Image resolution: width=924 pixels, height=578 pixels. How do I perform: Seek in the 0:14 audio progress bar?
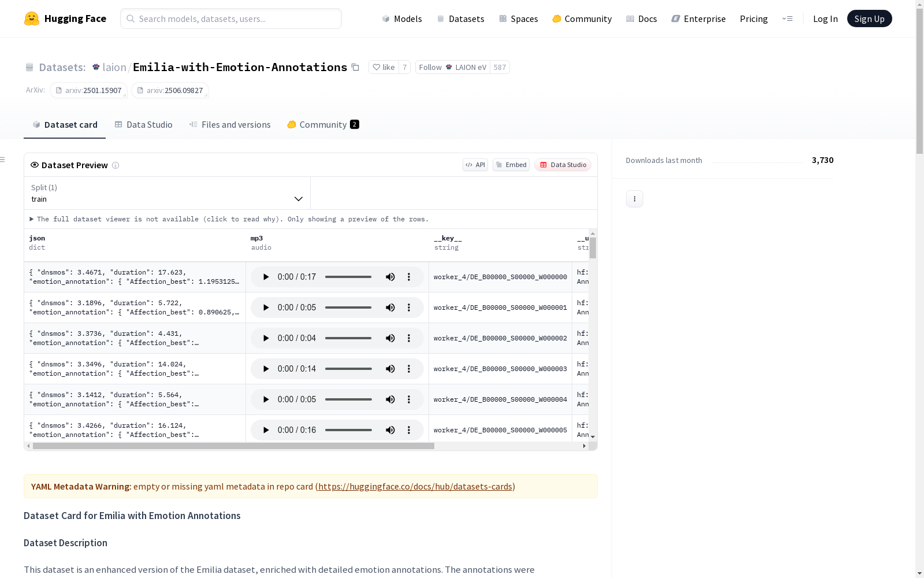348,369
